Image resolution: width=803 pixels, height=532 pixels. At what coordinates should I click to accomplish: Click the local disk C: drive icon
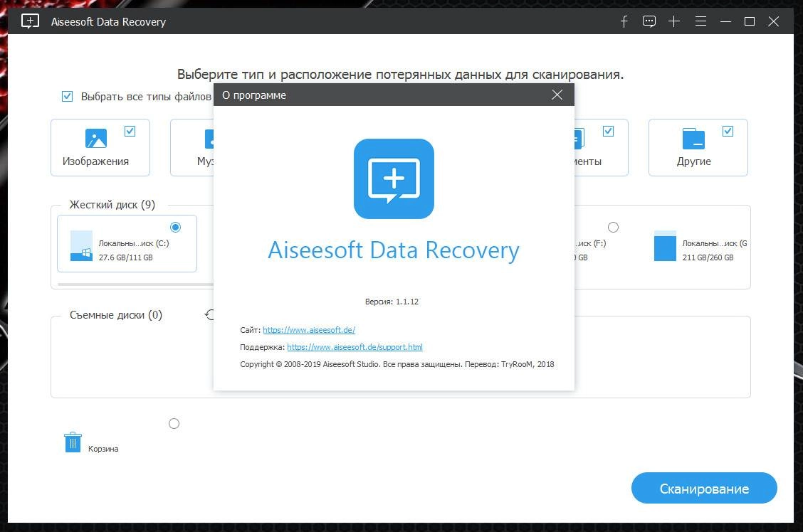coord(81,245)
